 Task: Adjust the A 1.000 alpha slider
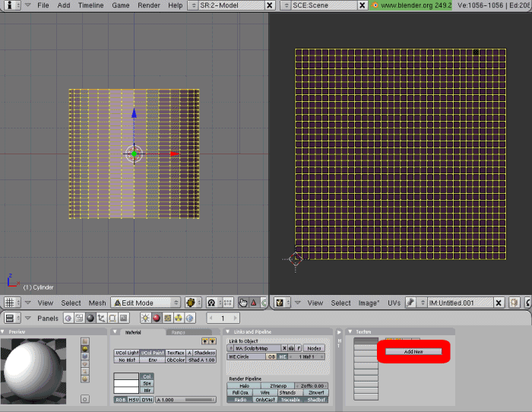tap(185, 399)
